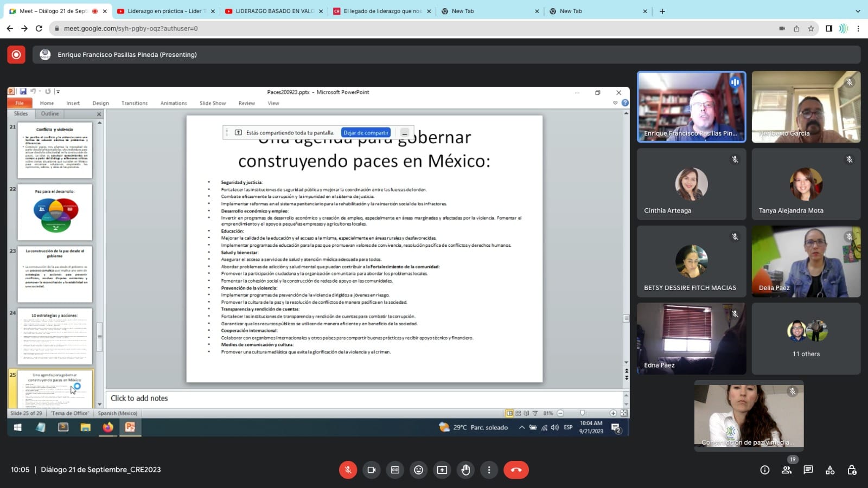Show the people list with 19 participants

(786, 470)
